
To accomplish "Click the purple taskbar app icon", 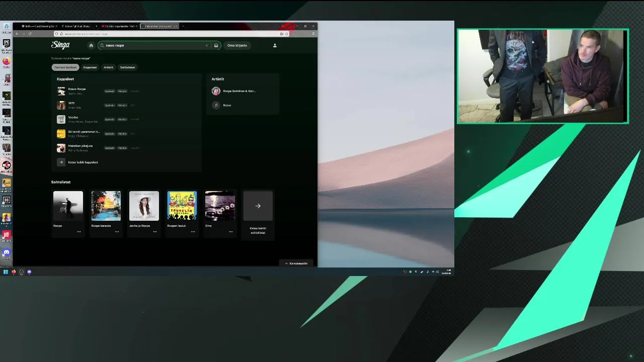I will 29,272.
